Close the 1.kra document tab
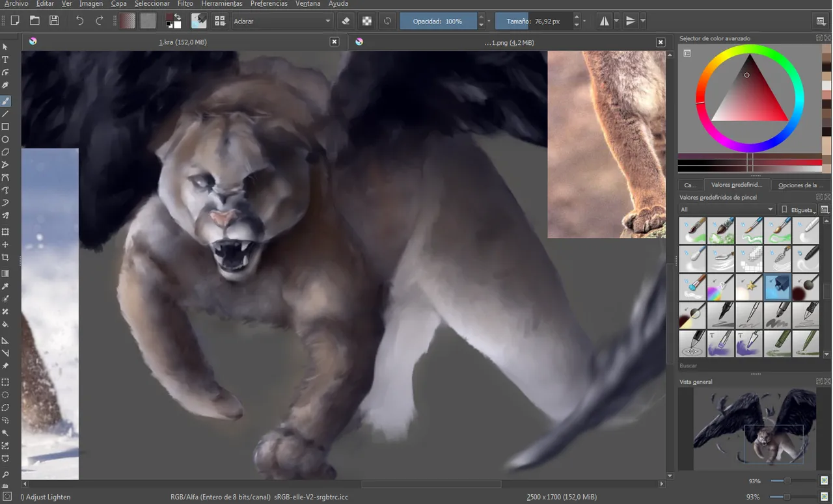 point(335,42)
